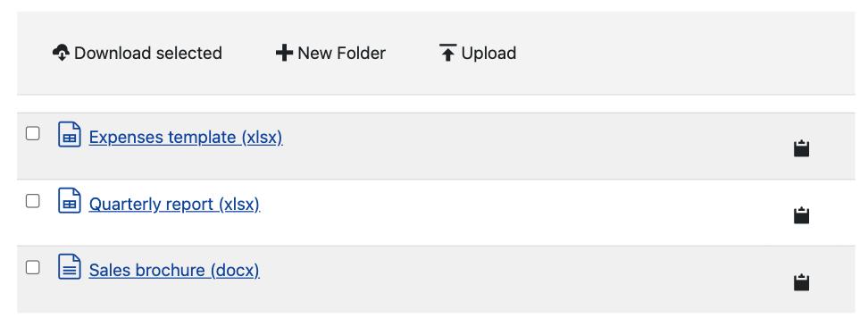Image resolution: width=868 pixels, height=327 pixels.
Task: Click the clipboard icon for Expenses template
Action: pos(802,148)
